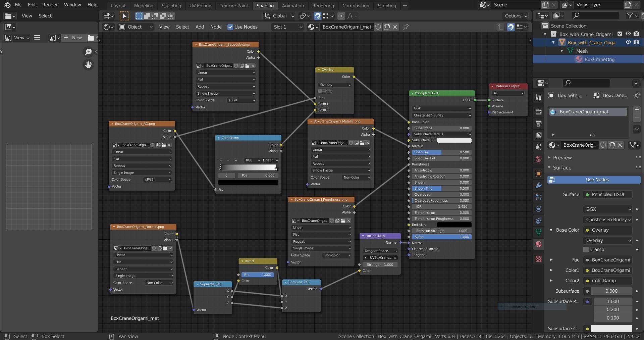Click the Use Nodes button in Surface panel
Image resolution: width=644 pixels, height=340 pixels.
(594, 180)
